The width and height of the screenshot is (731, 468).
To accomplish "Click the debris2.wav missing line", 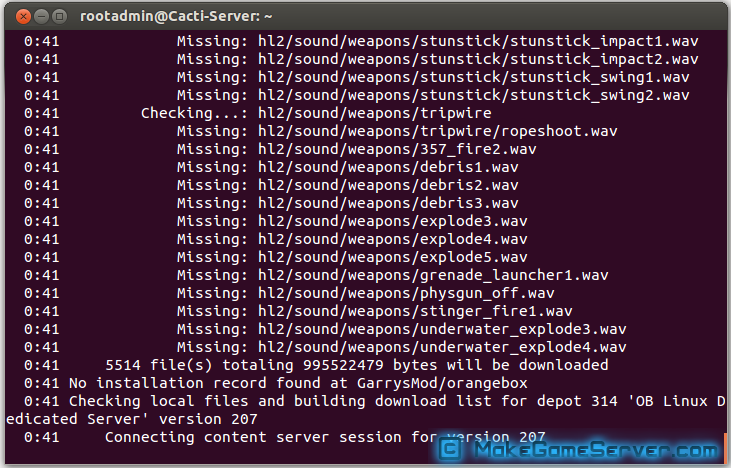I will tap(271, 186).
